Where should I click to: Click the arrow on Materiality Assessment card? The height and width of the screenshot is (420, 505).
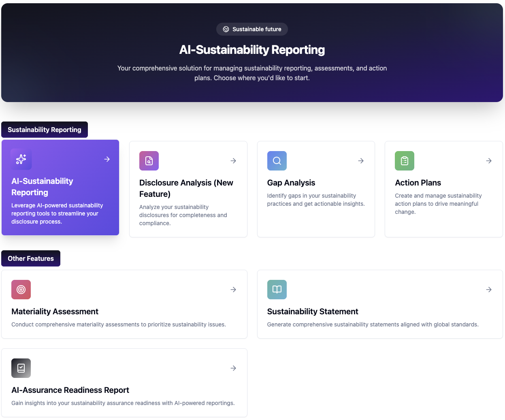point(233,290)
